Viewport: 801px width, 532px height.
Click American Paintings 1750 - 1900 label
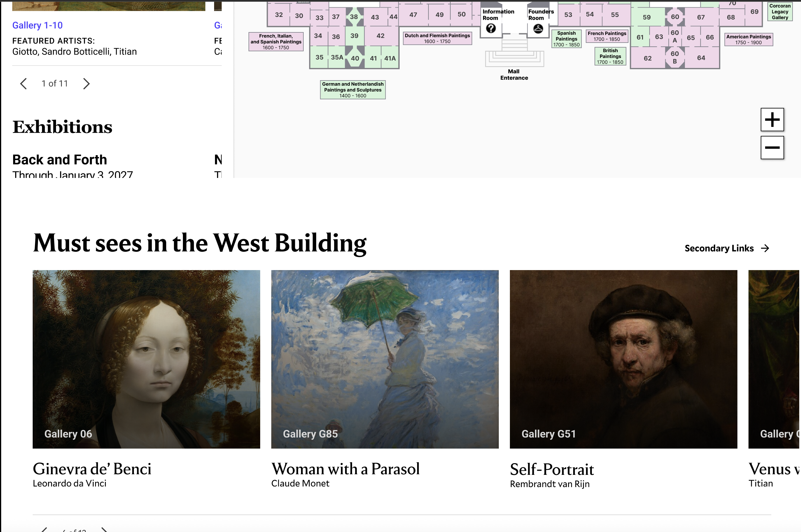[x=749, y=39]
